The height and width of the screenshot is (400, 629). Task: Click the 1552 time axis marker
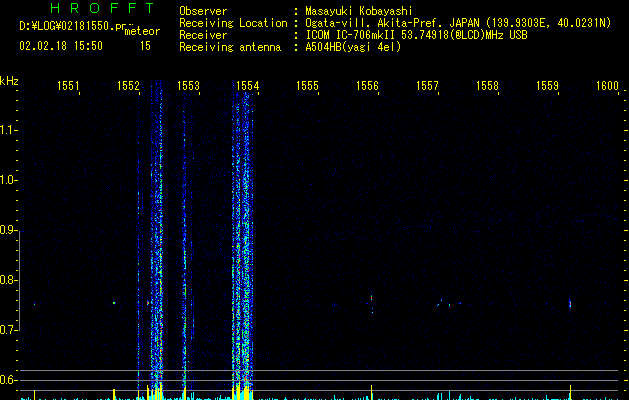coord(128,86)
